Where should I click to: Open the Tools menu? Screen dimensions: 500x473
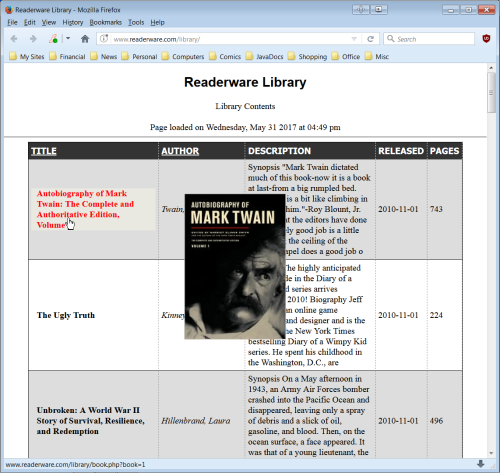(136, 22)
